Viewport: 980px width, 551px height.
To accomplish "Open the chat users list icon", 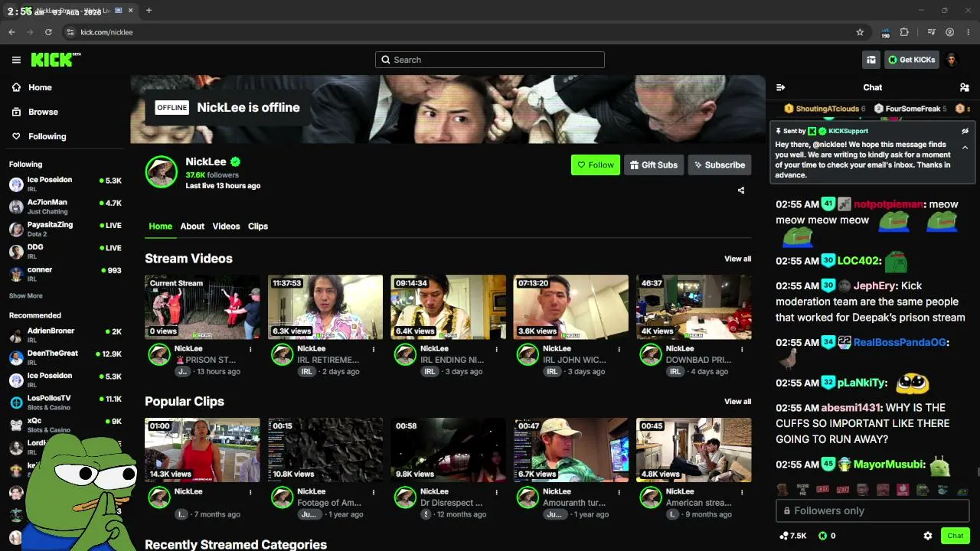I will click(x=964, y=87).
